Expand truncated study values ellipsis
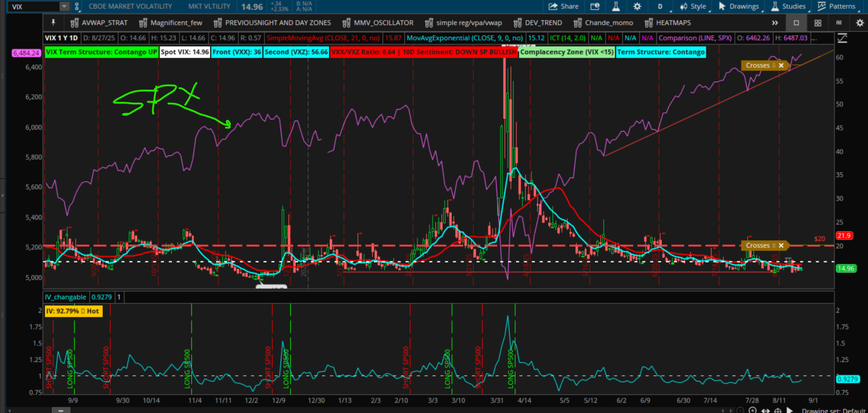868x413 pixels. coord(814,38)
